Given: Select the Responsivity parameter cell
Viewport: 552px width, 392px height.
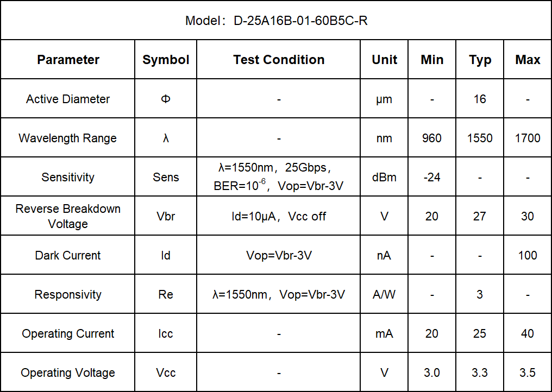Looking at the screenshot, I should pos(68,294).
